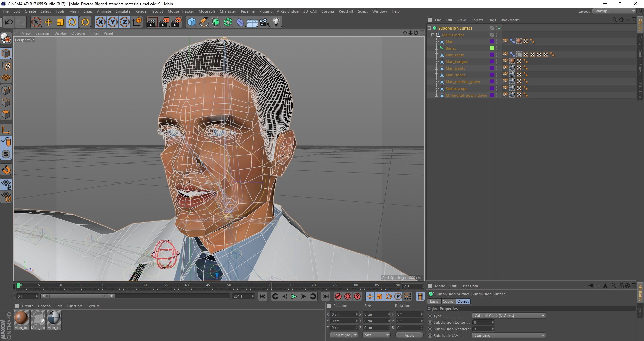Open the Subdivide UVs Standard dropdown
This screenshot has width=644, height=341.
click(x=509, y=335)
